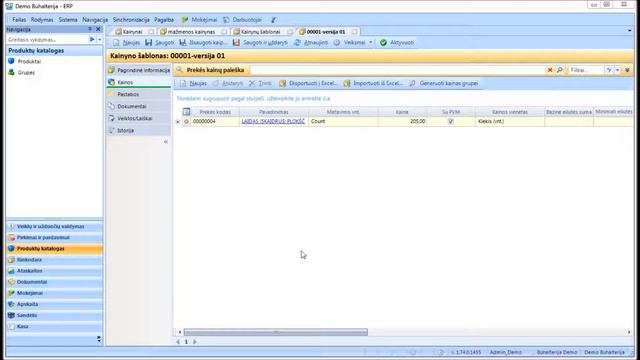Image resolution: width=640 pixels, height=360 pixels.
Task: Collapse search panel with the far-right toggle
Action: 627,70
